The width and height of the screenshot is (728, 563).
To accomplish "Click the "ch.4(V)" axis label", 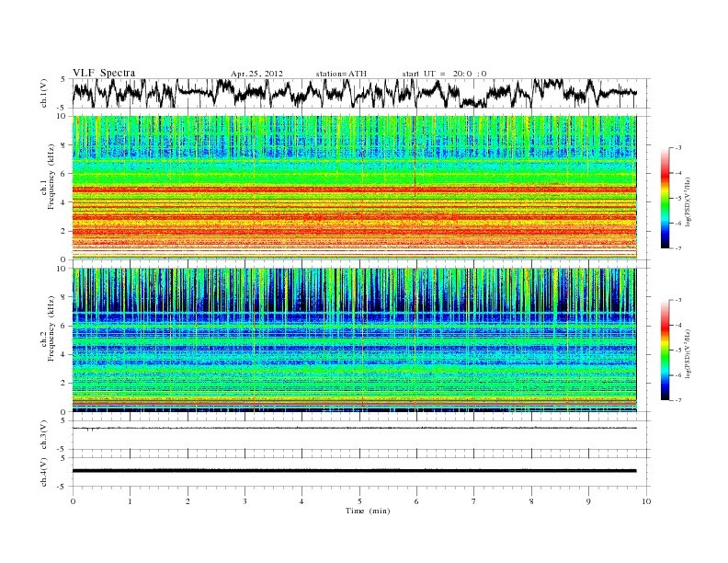I will tap(44, 472).
